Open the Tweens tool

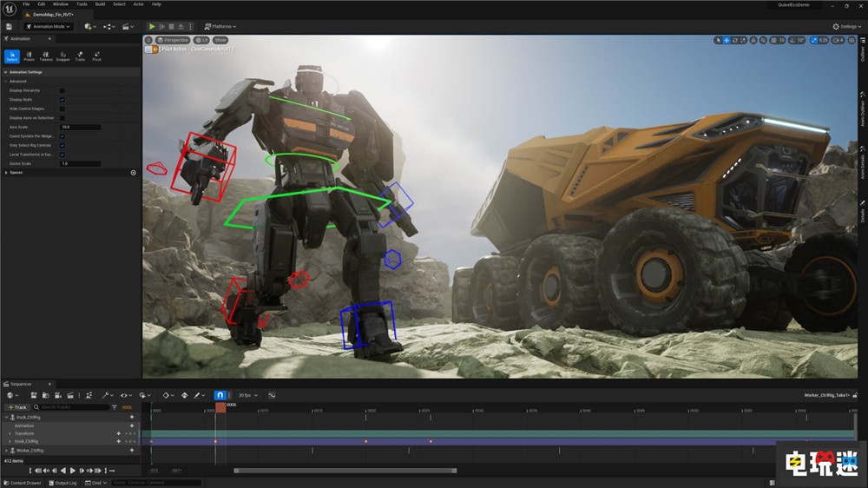(x=45, y=56)
